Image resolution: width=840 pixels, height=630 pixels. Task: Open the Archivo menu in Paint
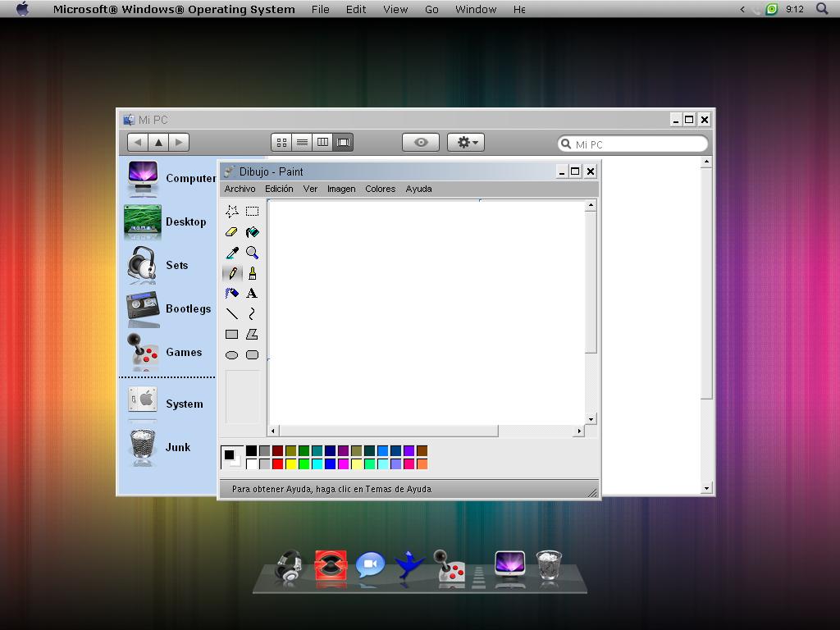[x=240, y=189]
